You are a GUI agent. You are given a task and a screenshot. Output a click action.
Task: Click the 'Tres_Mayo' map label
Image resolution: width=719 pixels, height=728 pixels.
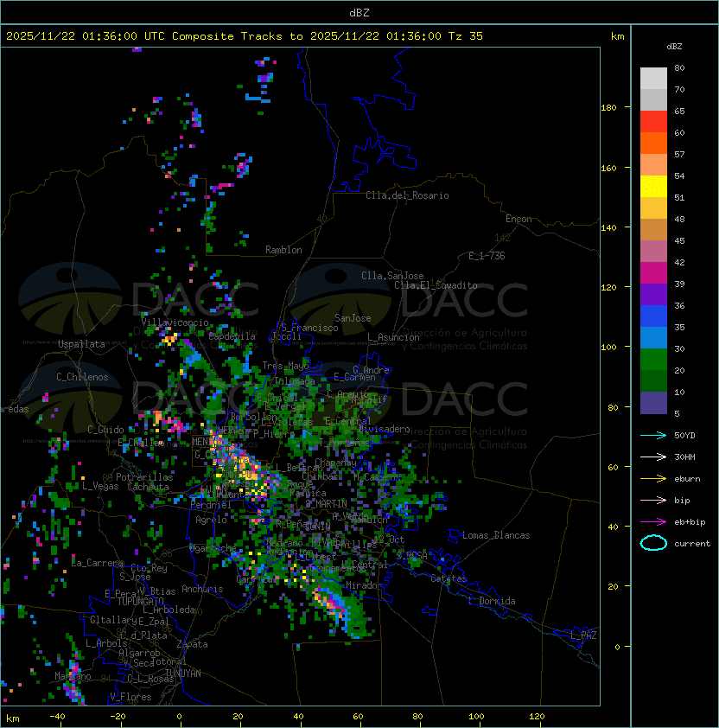point(285,366)
